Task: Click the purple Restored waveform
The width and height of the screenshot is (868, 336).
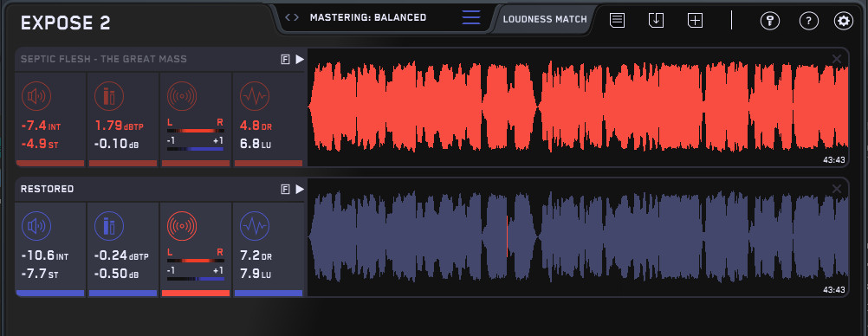Action: pos(578,237)
